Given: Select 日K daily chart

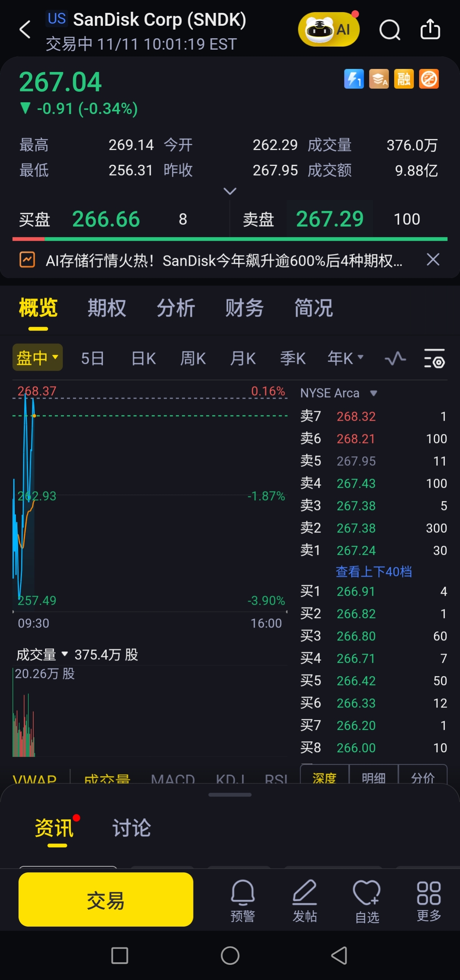Looking at the screenshot, I should (143, 358).
